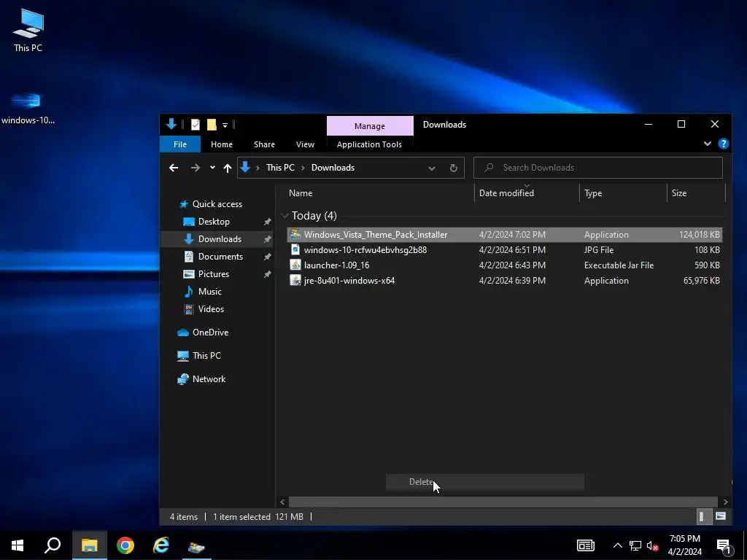Click This PC in address breadcrumb

[x=280, y=168]
